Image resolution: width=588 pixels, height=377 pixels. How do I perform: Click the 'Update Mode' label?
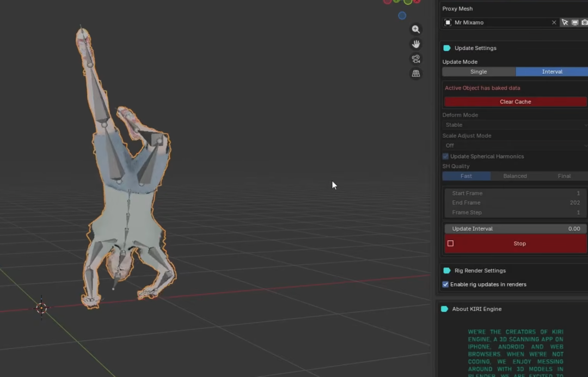pos(460,62)
